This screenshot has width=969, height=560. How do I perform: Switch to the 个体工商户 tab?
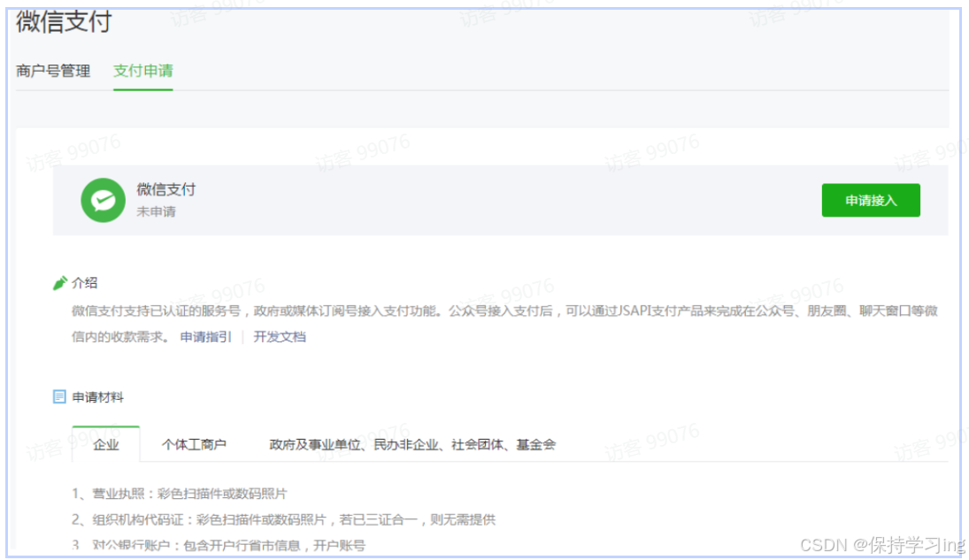coord(195,445)
